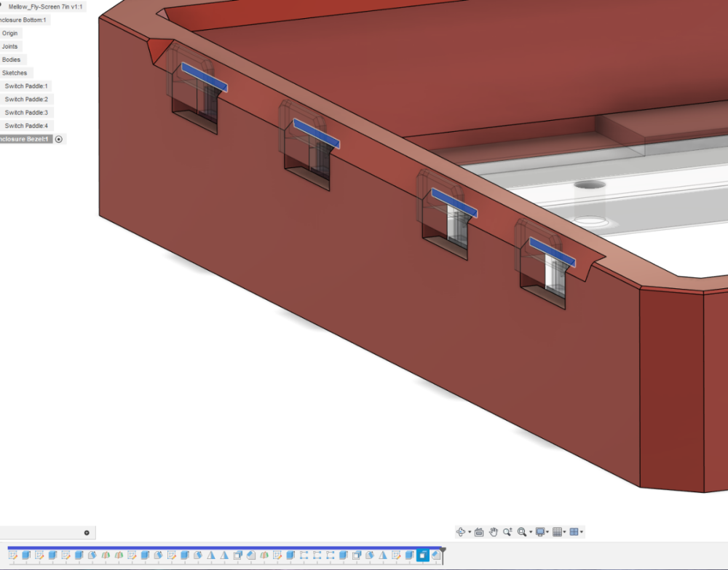Open Display Settings monitor icon
Image resolution: width=728 pixels, height=570 pixels.
coord(540,532)
